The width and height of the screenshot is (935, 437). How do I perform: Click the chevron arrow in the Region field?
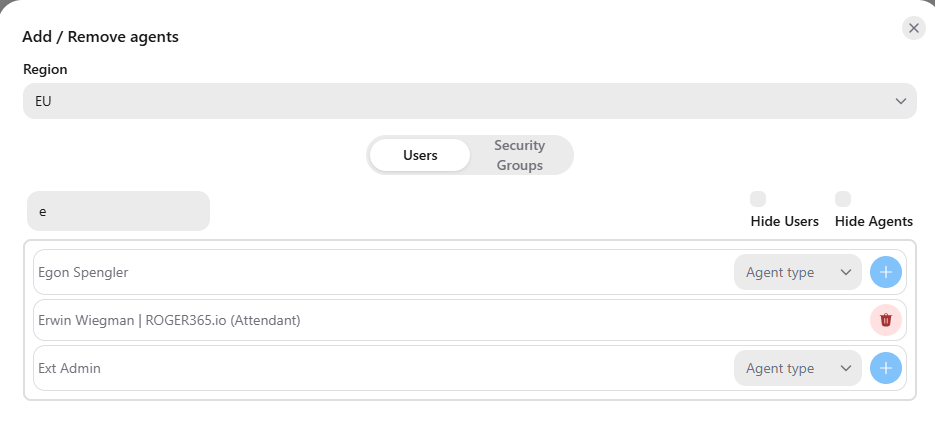tap(900, 101)
